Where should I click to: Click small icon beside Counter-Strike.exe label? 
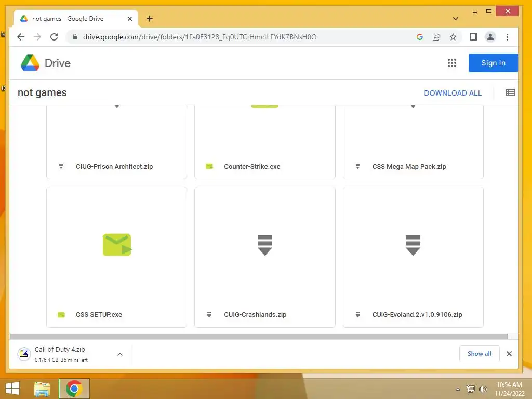(x=209, y=166)
